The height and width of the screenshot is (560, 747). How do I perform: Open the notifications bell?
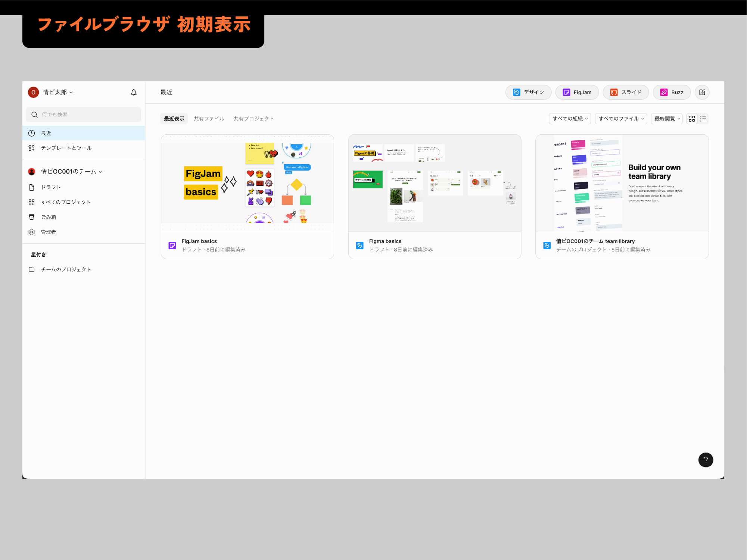coord(134,92)
